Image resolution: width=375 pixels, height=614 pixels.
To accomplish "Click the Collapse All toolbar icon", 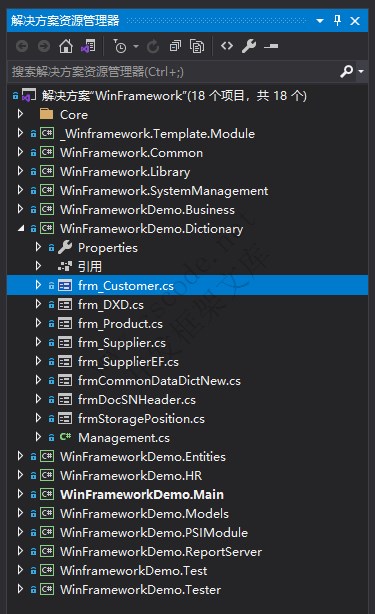I will pyautogui.click(x=175, y=46).
